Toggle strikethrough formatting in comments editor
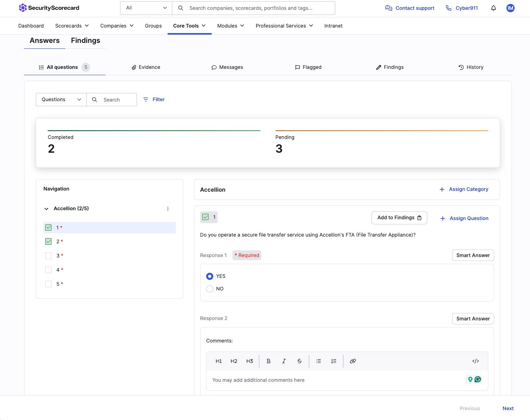530x420 pixels. (x=299, y=361)
